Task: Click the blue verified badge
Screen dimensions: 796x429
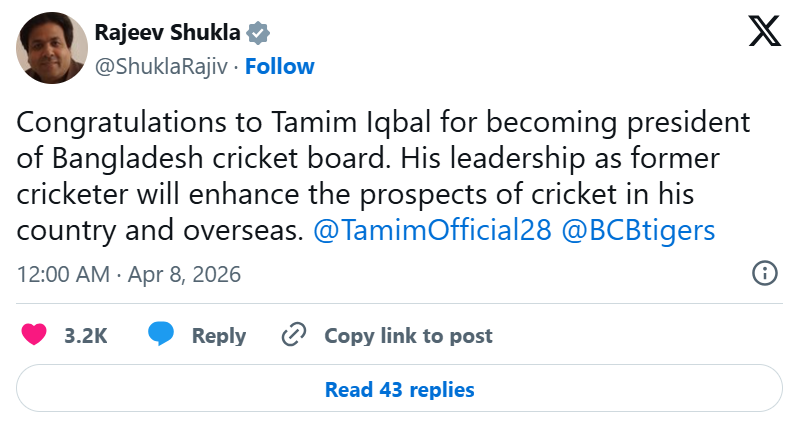Action: click(259, 33)
